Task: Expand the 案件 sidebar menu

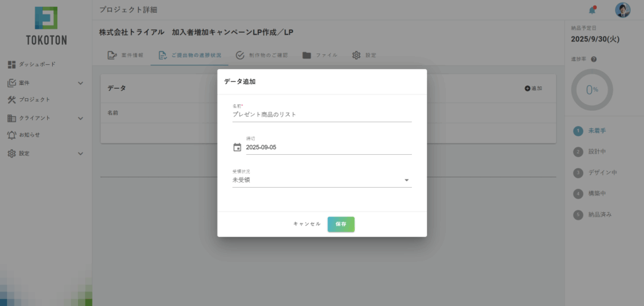Action: (x=80, y=82)
